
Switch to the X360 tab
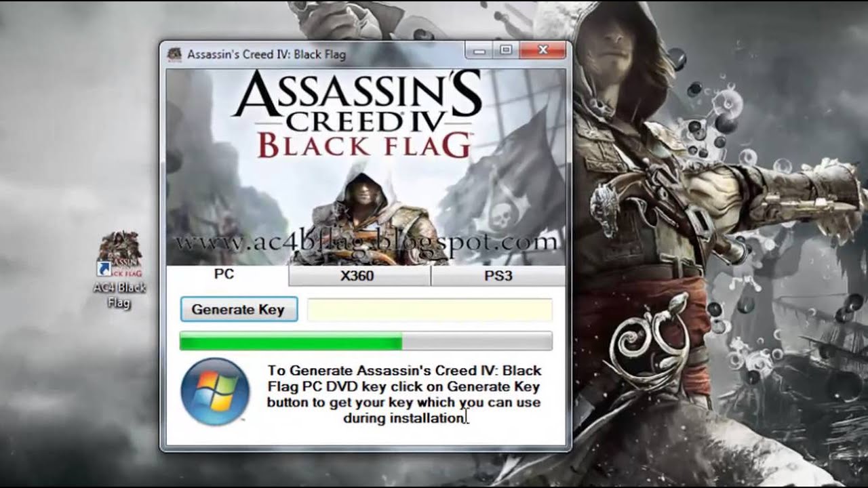(358, 276)
